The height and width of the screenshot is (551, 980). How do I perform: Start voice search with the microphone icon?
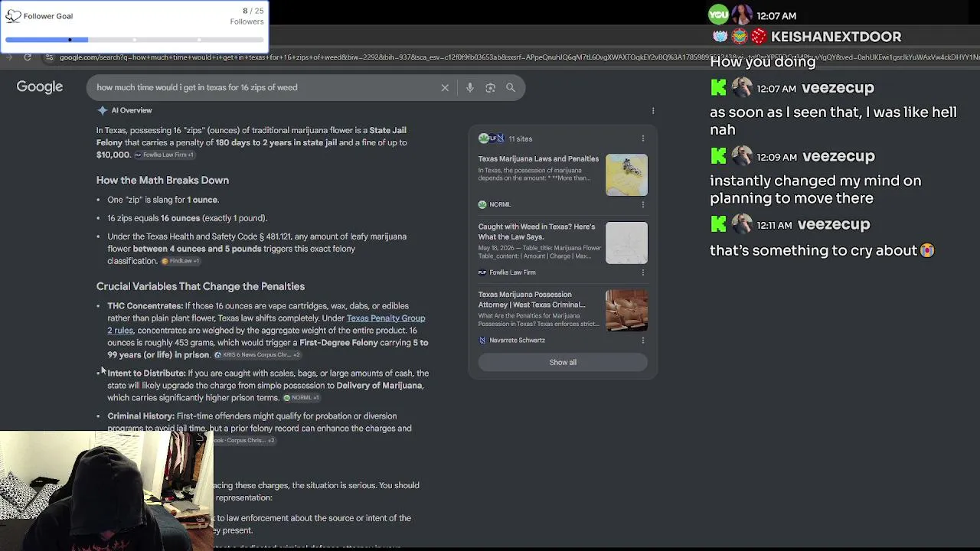pyautogui.click(x=469, y=87)
